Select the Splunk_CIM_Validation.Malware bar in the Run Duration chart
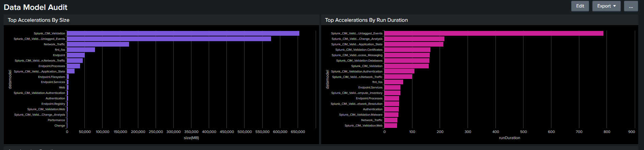Screen dimensions: 644x150 (x=391, y=115)
